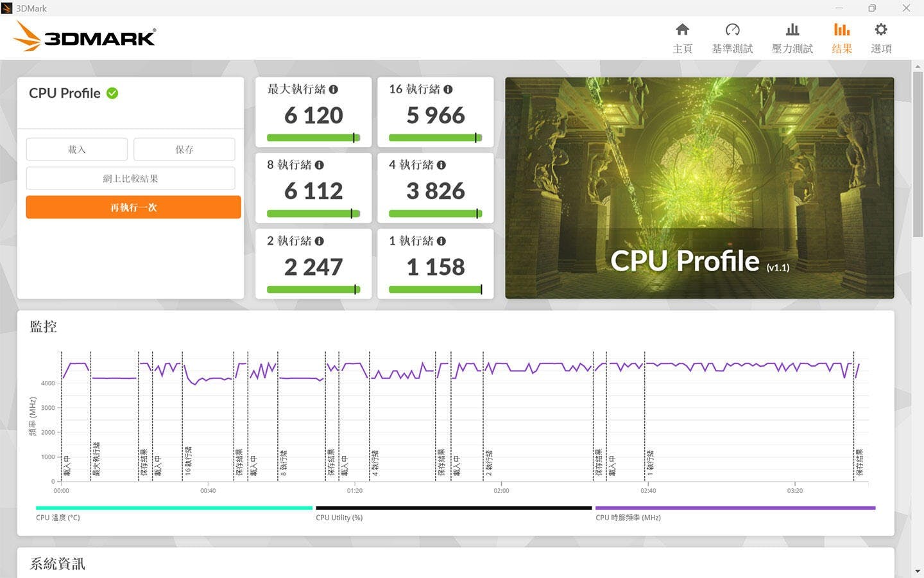Open the Options (選項) gear icon
The height and width of the screenshot is (578, 924).
tap(880, 30)
